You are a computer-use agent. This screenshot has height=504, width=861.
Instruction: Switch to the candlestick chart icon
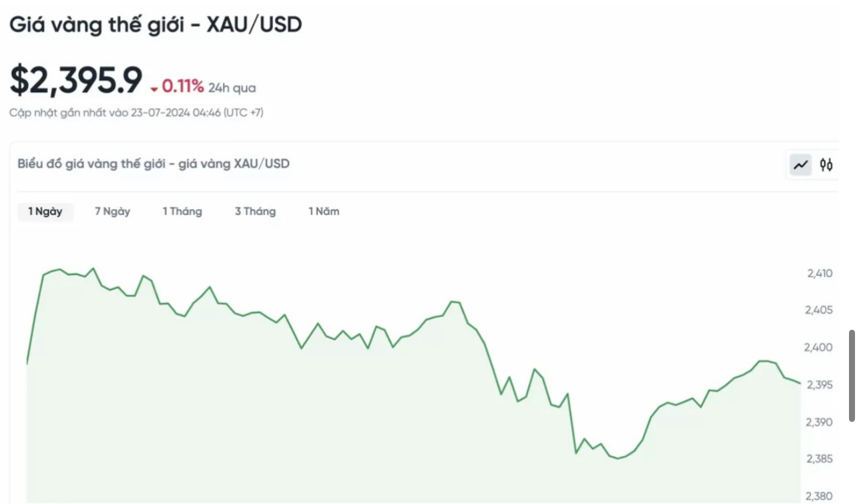(826, 164)
